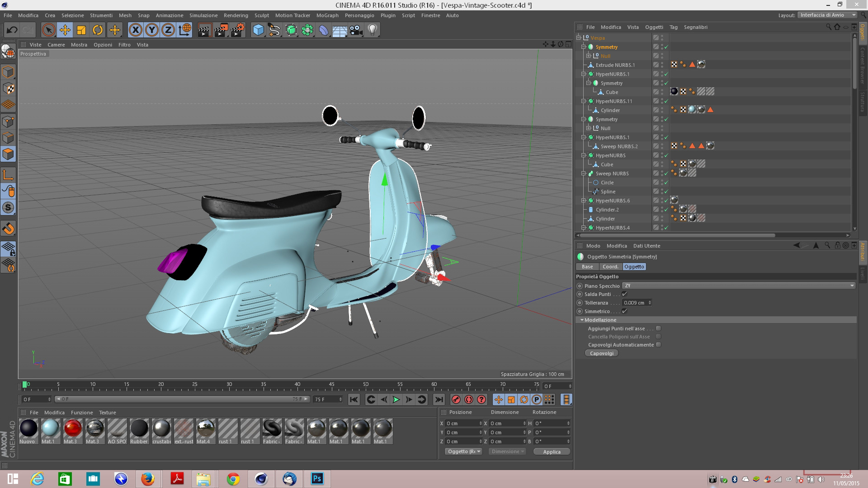Enable Aggiungi Punti nell'asse checkbox
The width and height of the screenshot is (868, 488).
[x=659, y=328]
